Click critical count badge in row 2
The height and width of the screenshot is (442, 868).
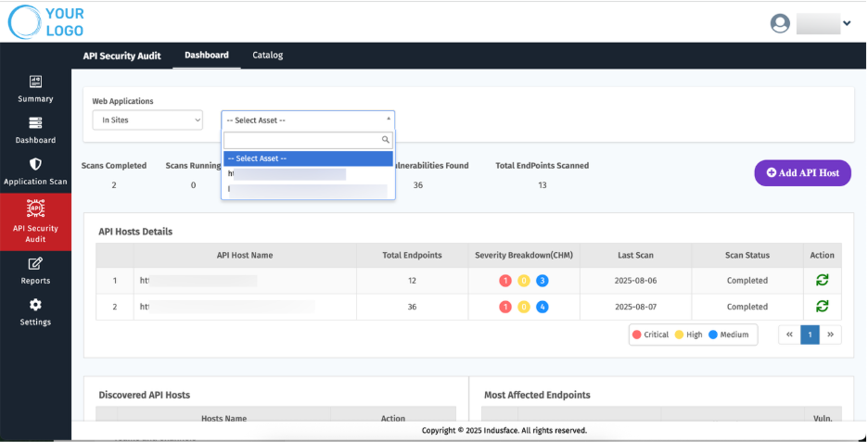[504, 307]
